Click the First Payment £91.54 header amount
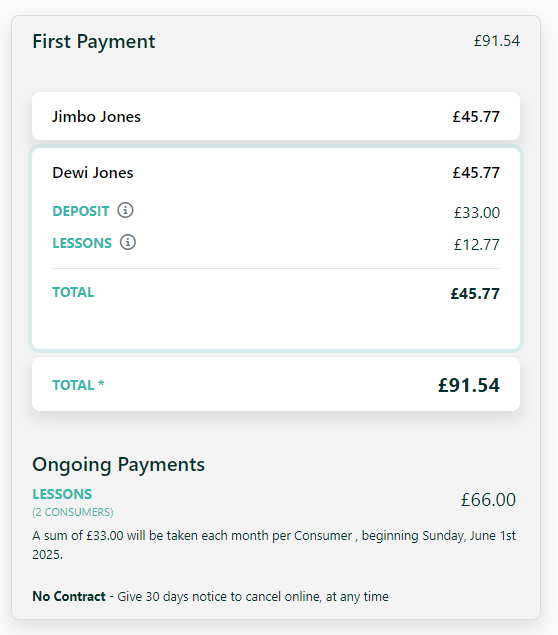This screenshot has height=635, width=558. [497, 41]
